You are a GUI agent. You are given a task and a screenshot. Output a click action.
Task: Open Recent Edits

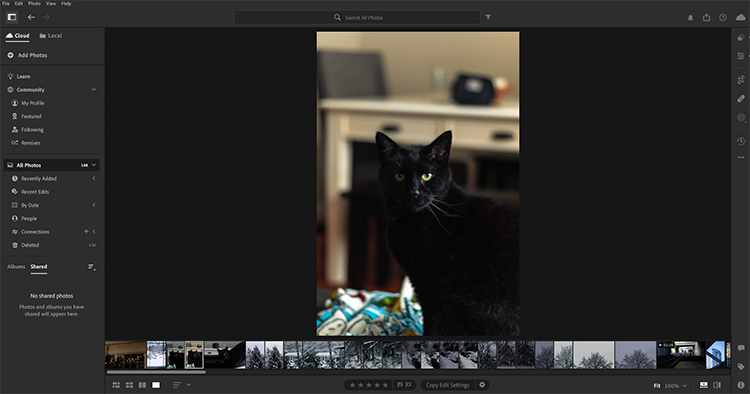pos(31,192)
